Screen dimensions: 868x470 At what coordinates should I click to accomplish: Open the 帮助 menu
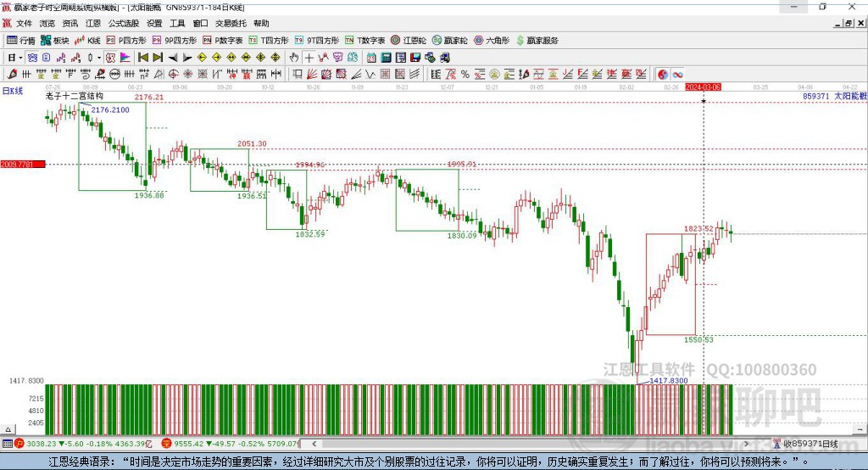pos(261,23)
